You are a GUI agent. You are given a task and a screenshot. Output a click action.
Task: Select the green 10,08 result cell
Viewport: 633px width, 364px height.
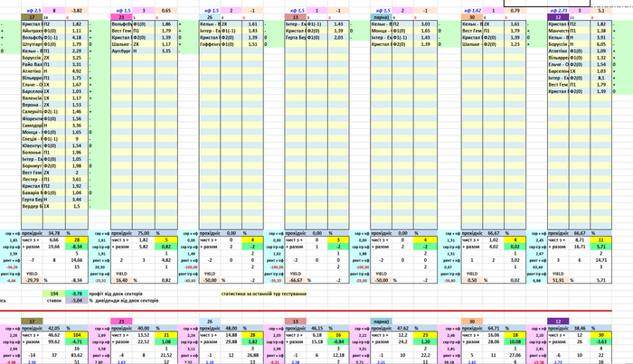coord(515,341)
